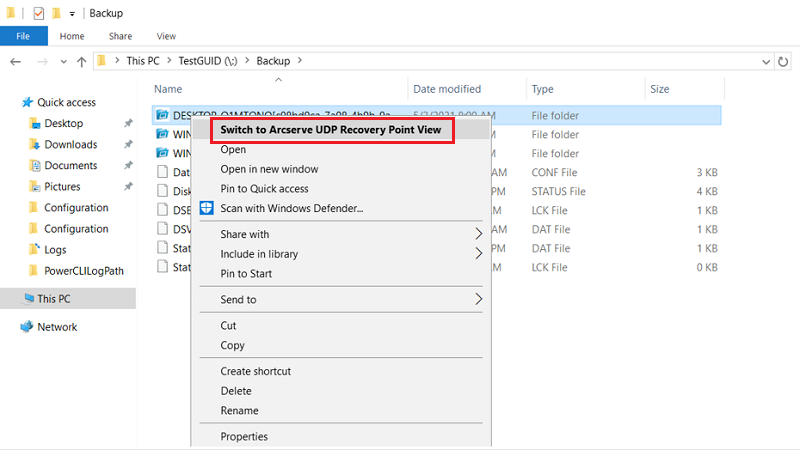This screenshot has width=800, height=450.
Task: Open Properties from the context menu
Action: (x=244, y=437)
